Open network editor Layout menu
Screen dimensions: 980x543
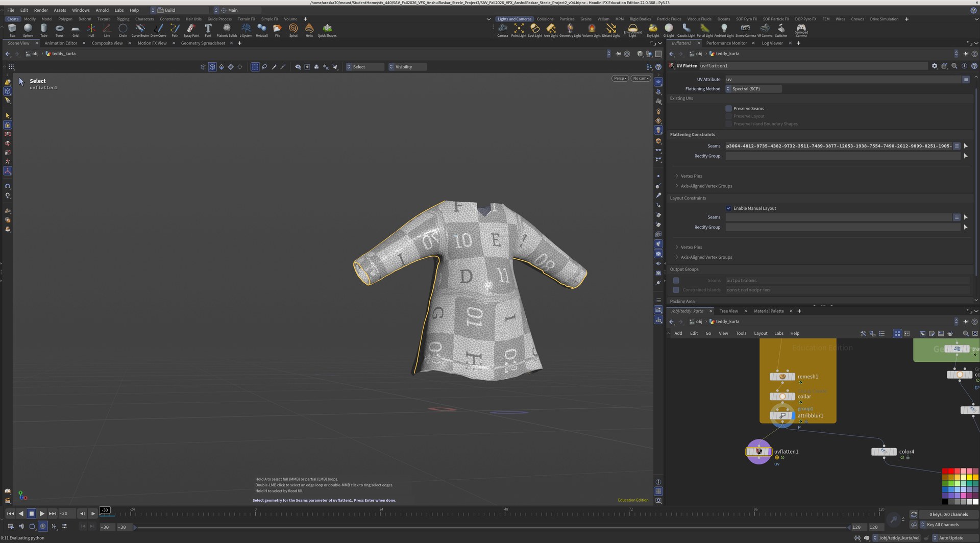[761, 333]
